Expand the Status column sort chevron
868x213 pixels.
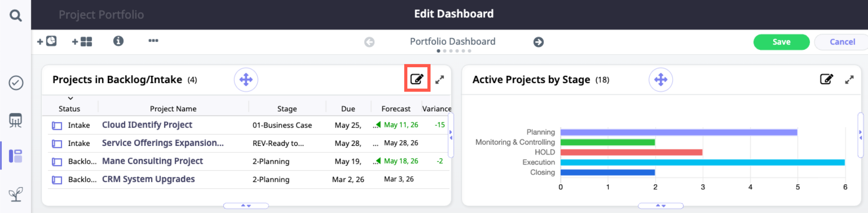coord(71,98)
